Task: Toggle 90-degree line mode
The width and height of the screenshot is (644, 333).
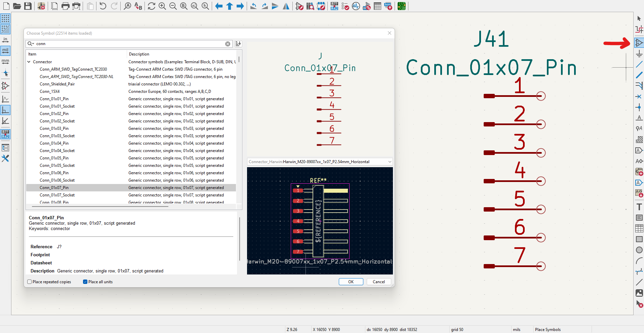Action: click(5, 110)
